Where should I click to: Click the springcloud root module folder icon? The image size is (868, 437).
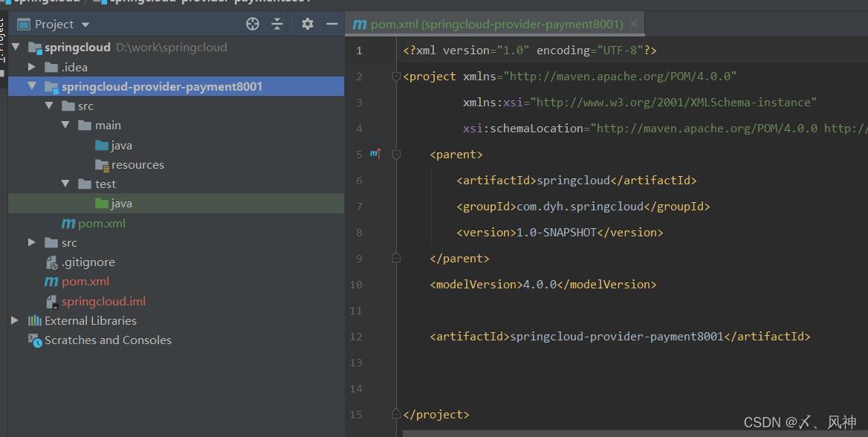pyautogui.click(x=35, y=48)
